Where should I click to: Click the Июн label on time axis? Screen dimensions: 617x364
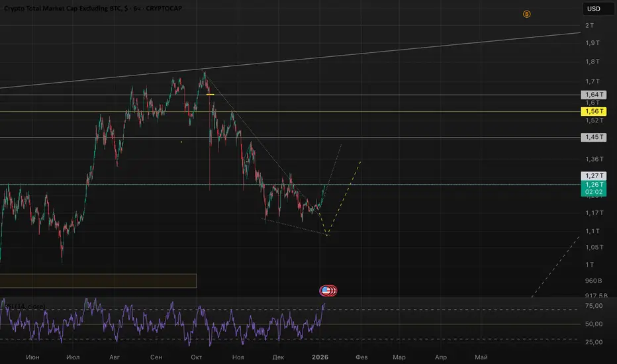(32, 357)
